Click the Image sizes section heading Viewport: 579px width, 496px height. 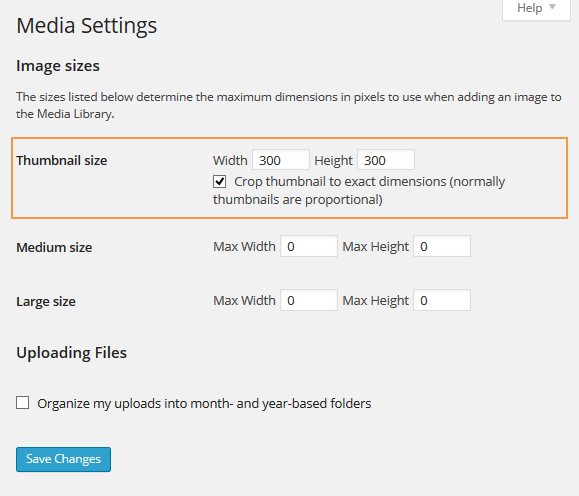click(x=58, y=66)
